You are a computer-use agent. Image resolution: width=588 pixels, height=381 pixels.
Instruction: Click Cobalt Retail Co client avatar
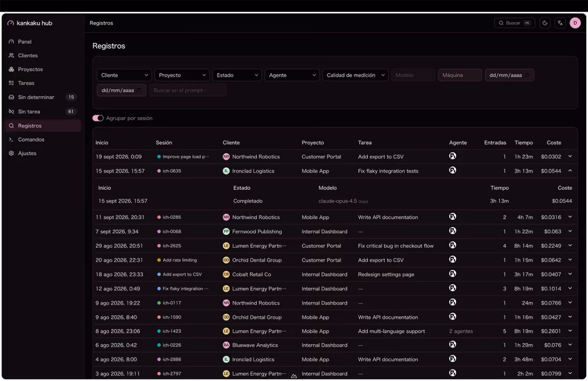[226, 275]
